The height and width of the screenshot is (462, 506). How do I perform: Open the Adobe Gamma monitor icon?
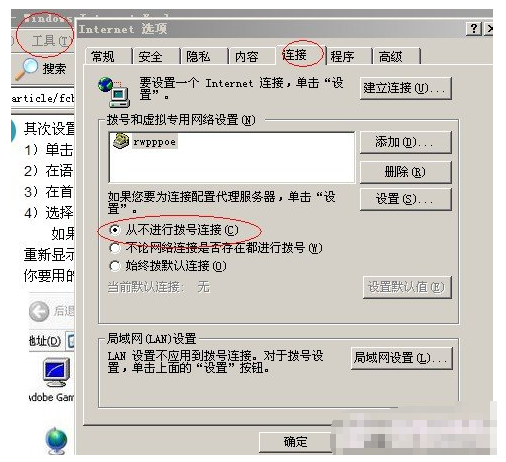[x=57, y=372]
